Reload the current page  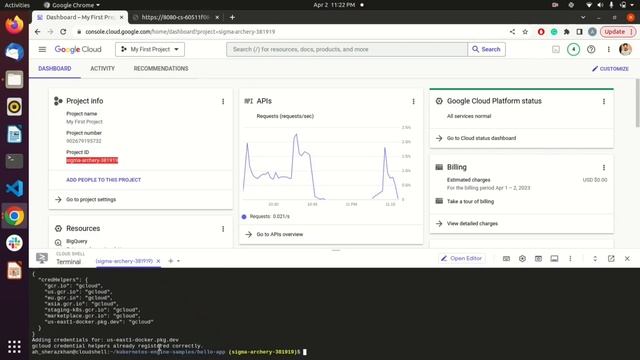click(x=63, y=32)
